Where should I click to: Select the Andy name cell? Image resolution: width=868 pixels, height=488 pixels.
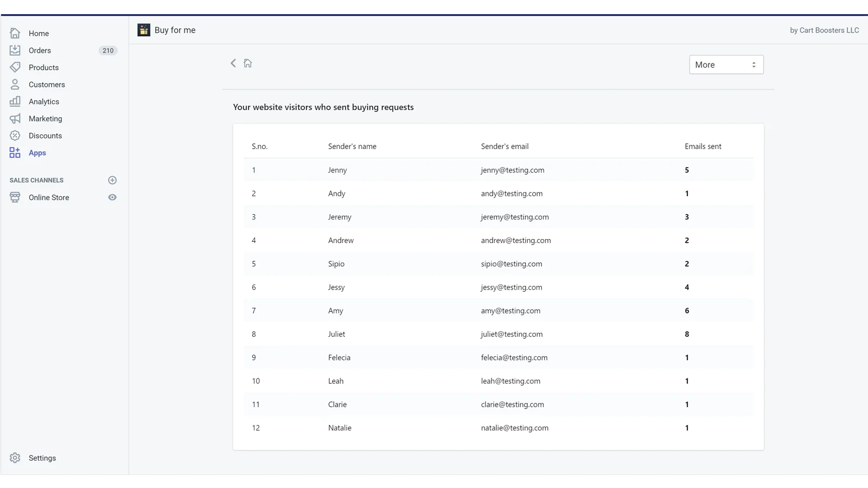tap(336, 194)
